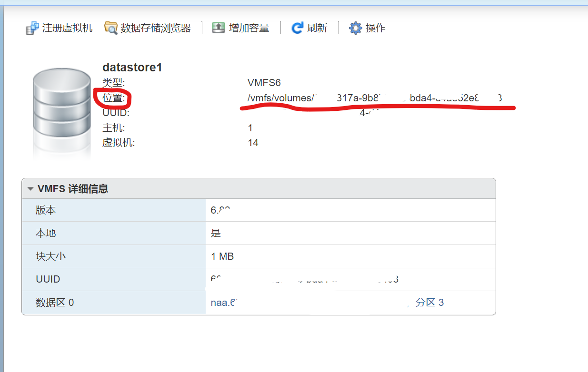Click the 数据区 0 row label

click(x=54, y=303)
